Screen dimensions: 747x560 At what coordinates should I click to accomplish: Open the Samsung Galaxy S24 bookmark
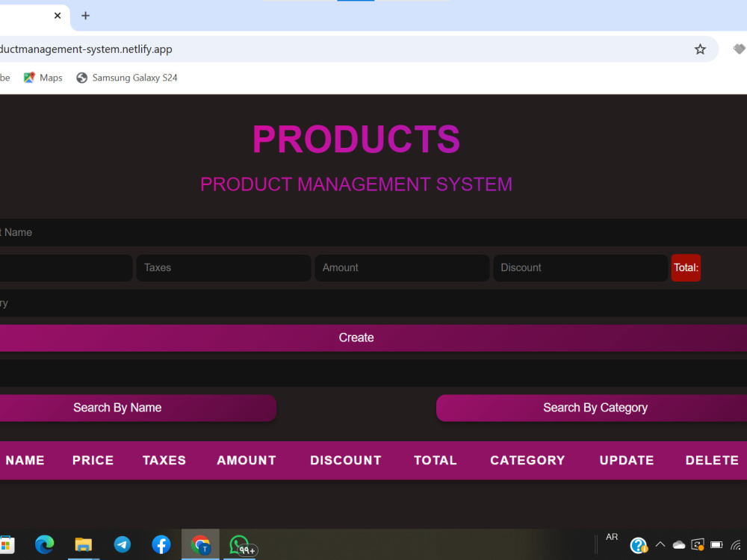127,78
